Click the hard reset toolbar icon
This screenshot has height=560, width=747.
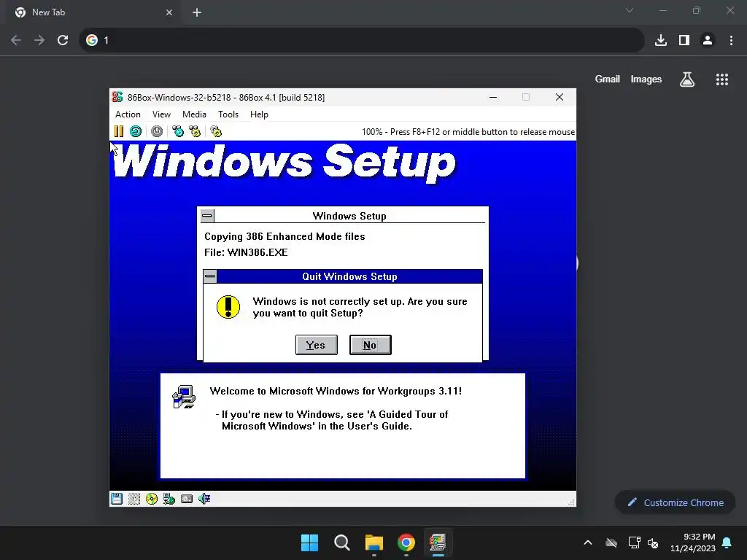point(136,131)
